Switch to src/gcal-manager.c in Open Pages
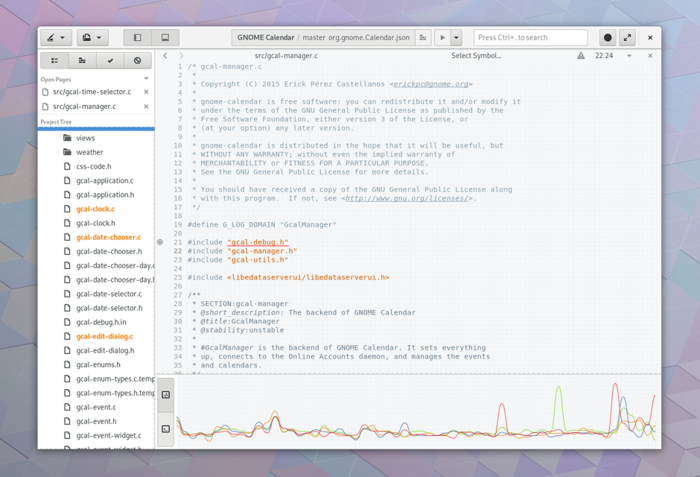The image size is (700, 477). pos(85,106)
